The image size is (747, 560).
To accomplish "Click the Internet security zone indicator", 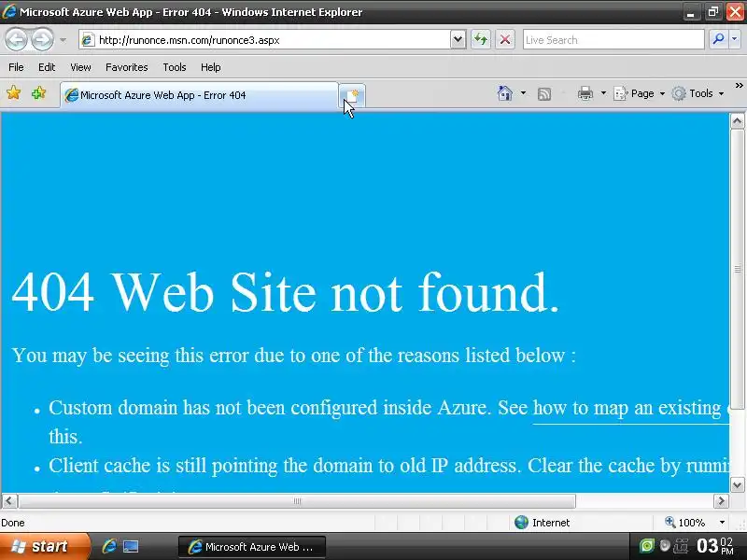I will tap(543, 523).
